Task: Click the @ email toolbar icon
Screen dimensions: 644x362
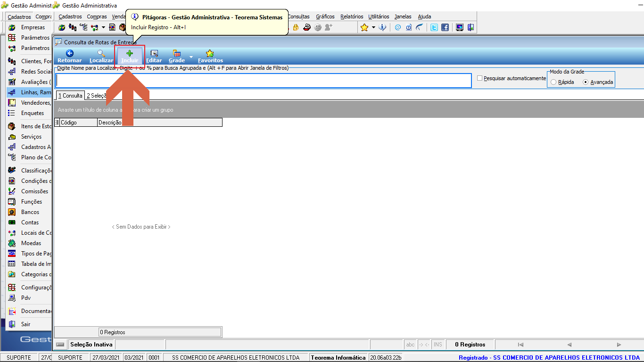Action: 398,27
